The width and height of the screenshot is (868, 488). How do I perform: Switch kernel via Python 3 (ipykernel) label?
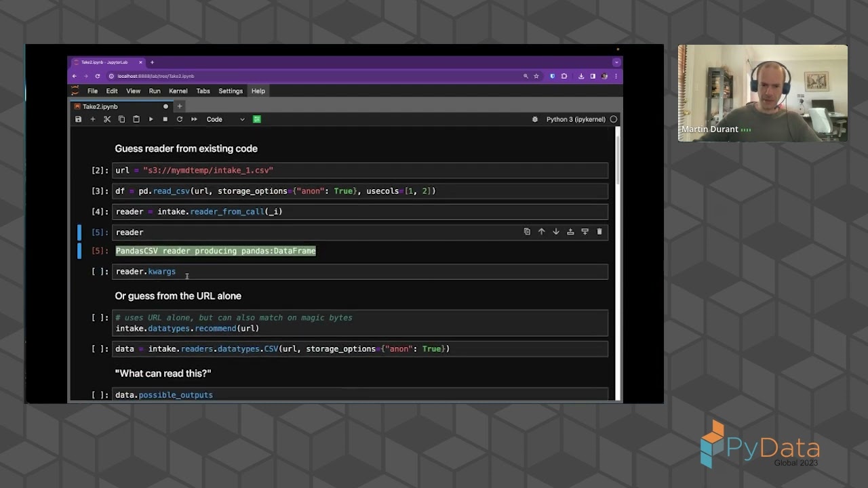[x=575, y=119]
